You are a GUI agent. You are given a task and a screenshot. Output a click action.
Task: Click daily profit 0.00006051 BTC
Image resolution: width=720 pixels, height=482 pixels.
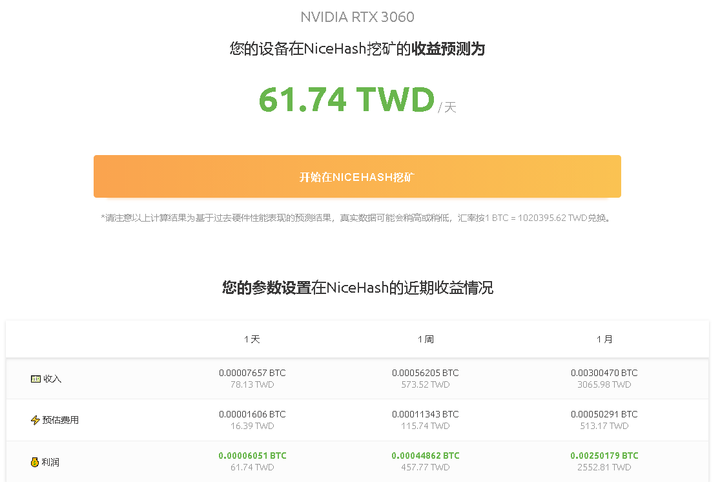252,455
